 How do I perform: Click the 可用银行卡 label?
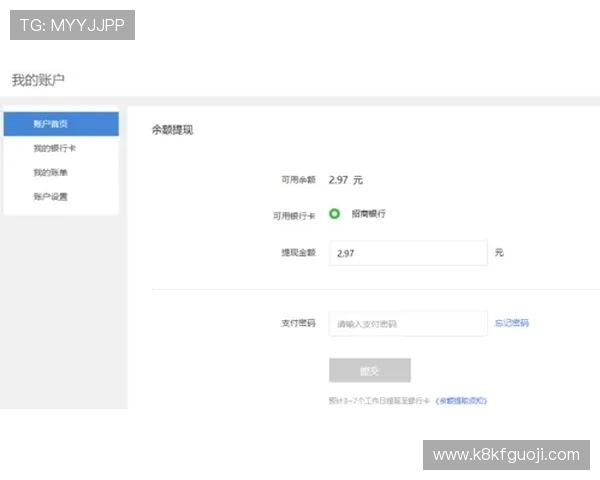(x=294, y=216)
